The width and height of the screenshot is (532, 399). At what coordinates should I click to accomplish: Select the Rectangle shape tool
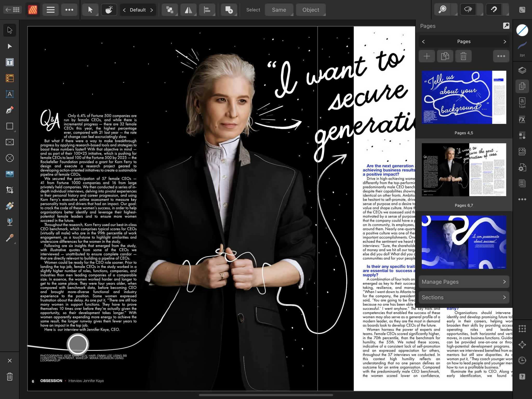pos(10,126)
